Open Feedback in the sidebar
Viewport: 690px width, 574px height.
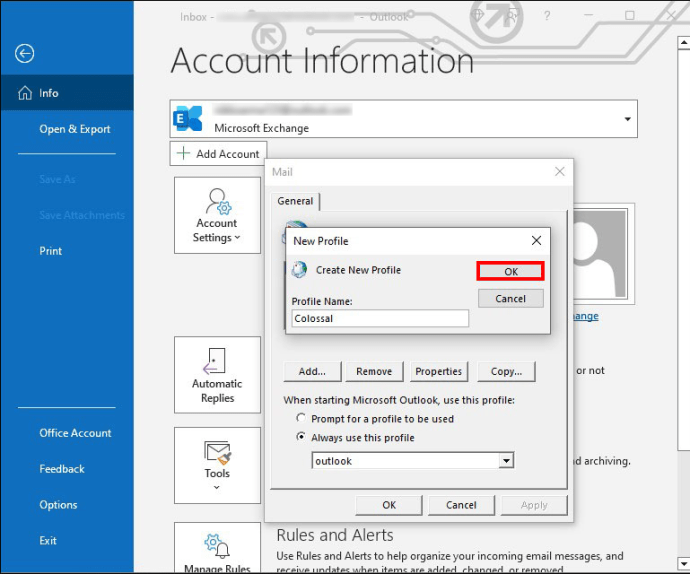tap(62, 469)
